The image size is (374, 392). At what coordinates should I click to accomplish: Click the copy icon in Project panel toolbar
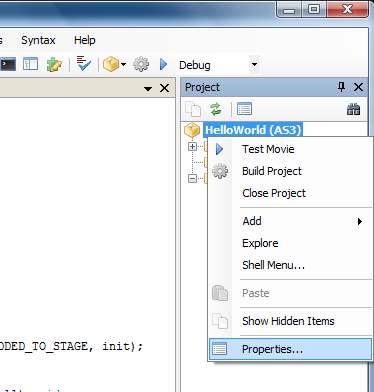pyautogui.click(x=193, y=109)
